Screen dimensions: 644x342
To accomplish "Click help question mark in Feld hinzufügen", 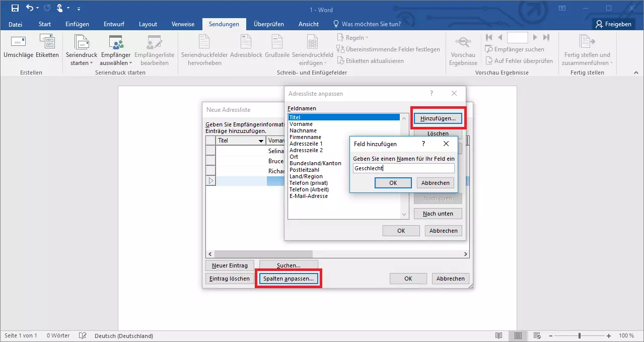I will click(x=423, y=144).
